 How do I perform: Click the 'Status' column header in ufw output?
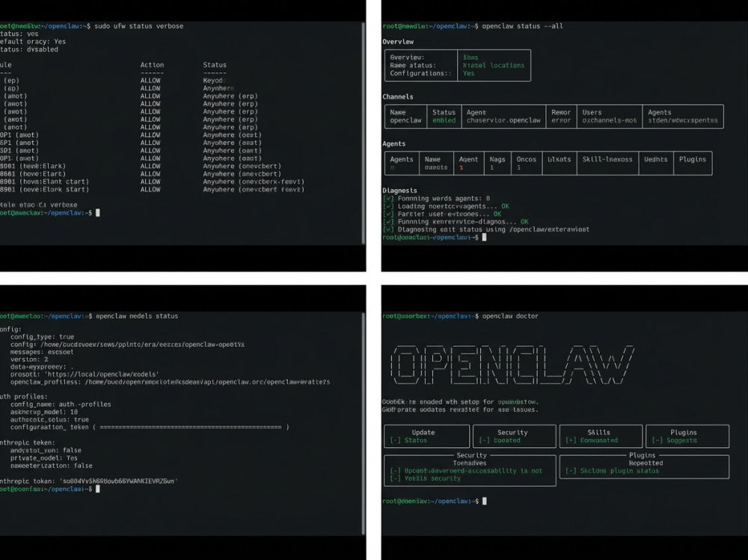pyautogui.click(x=215, y=65)
